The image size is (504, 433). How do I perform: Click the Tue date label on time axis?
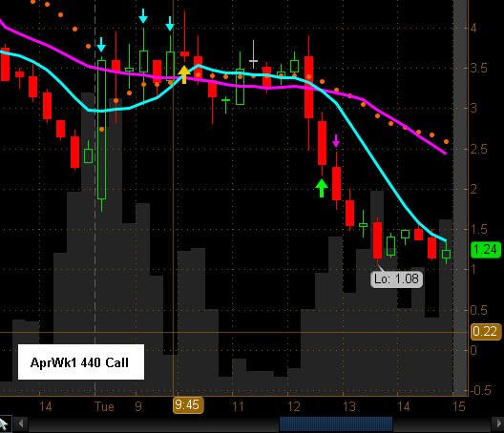pyautogui.click(x=104, y=406)
